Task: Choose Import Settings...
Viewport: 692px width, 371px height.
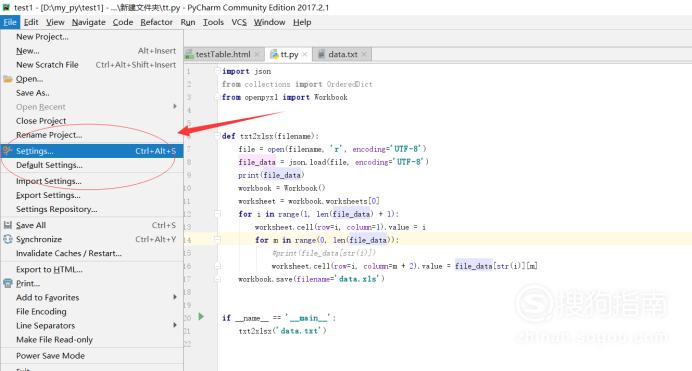Action: click(92, 181)
